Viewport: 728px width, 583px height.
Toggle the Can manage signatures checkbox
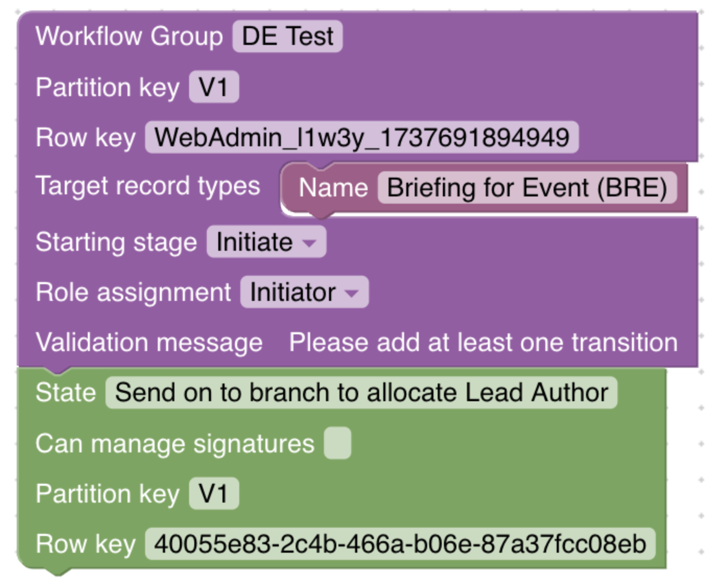pyautogui.click(x=337, y=444)
